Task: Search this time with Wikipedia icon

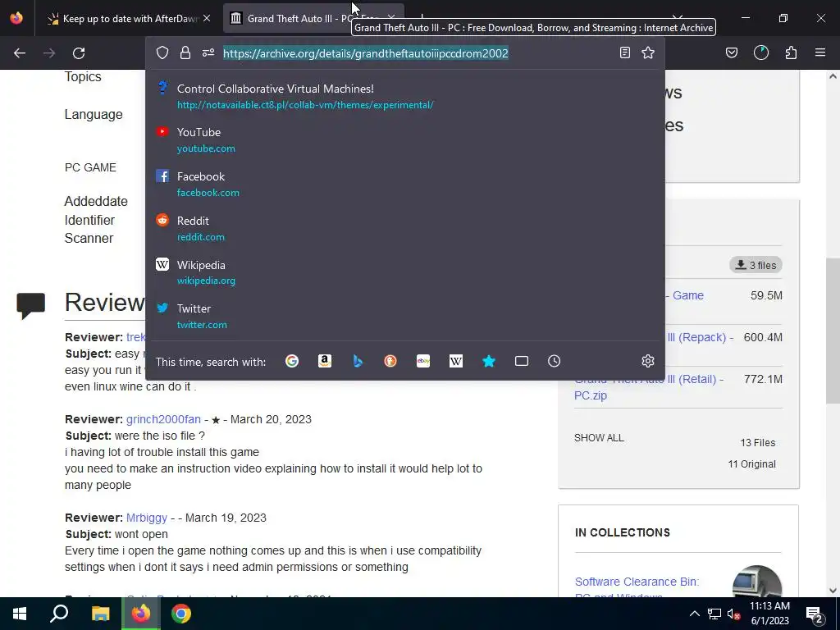Action: (456, 361)
